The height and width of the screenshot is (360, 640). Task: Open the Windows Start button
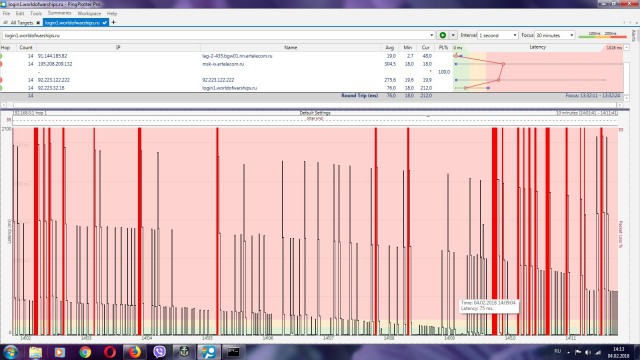click(10, 352)
